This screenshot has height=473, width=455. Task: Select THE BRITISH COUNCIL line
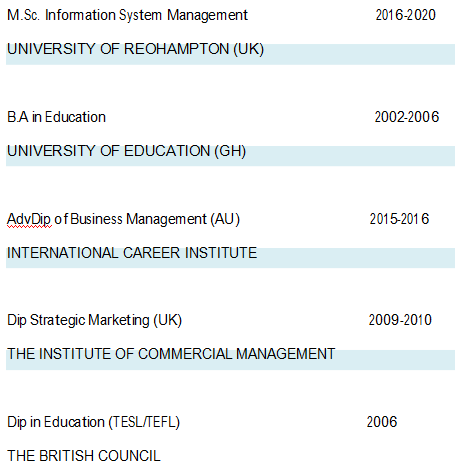click(x=84, y=456)
